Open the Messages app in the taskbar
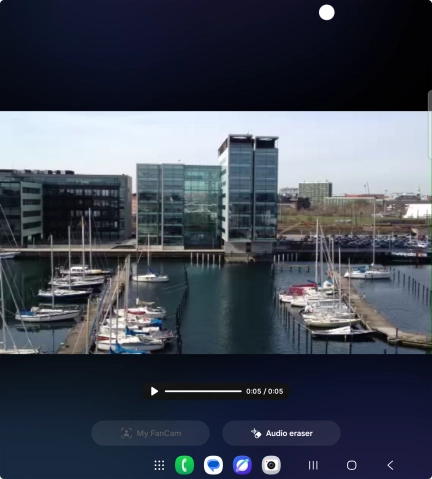Image resolution: width=432 pixels, height=479 pixels. 213,465
